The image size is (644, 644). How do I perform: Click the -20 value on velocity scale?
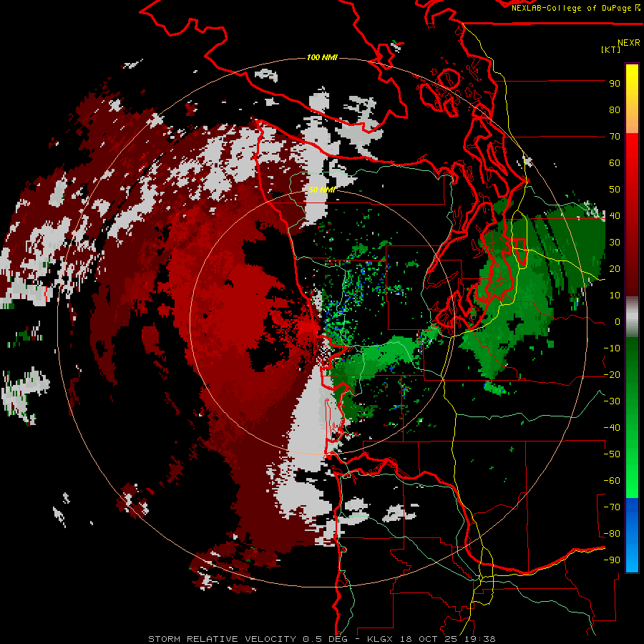(x=612, y=375)
